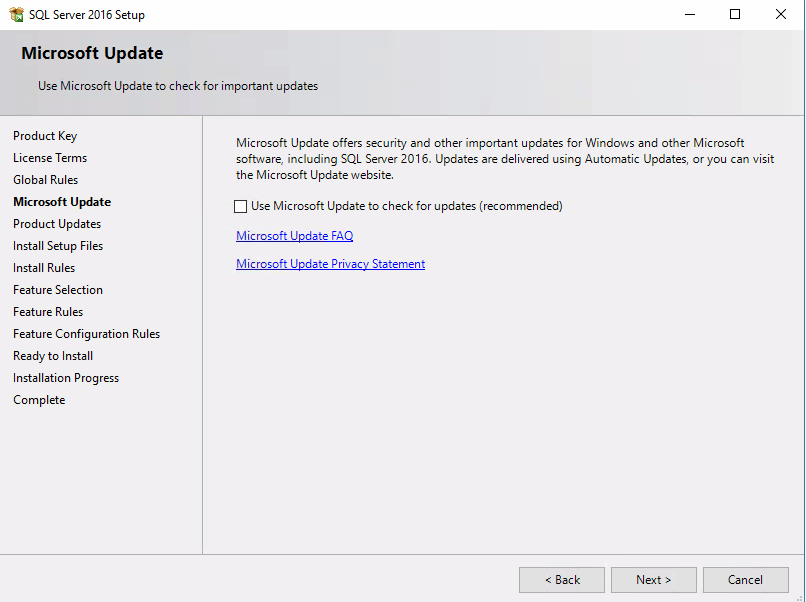This screenshot has height=602, width=806.
Task: Open the Microsoft Update FAQ link
Action: click(294, 235)
